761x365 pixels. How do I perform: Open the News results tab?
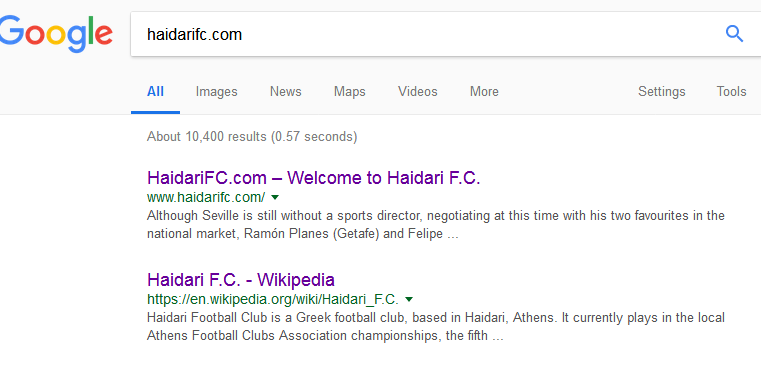[286, 91]
